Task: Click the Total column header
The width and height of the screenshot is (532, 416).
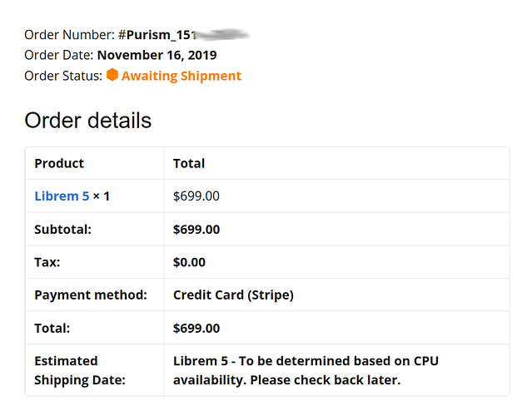Action: pos(189,163)
